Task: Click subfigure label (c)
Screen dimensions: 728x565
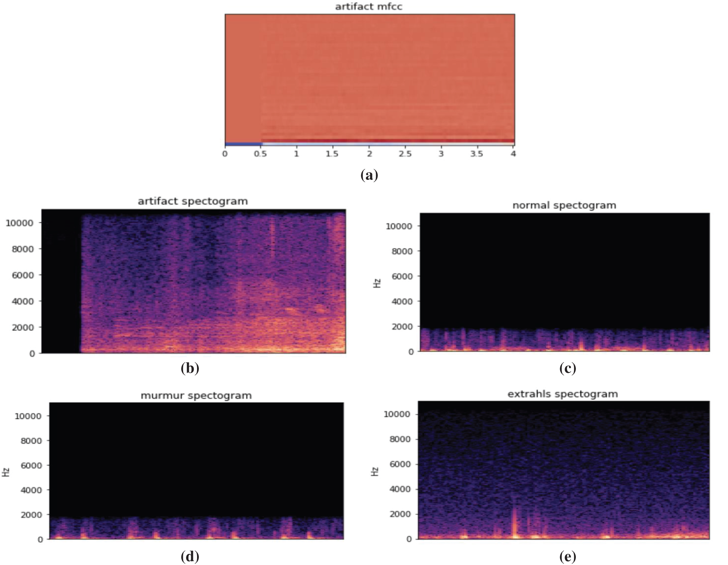Action: (x=567, y=369)
